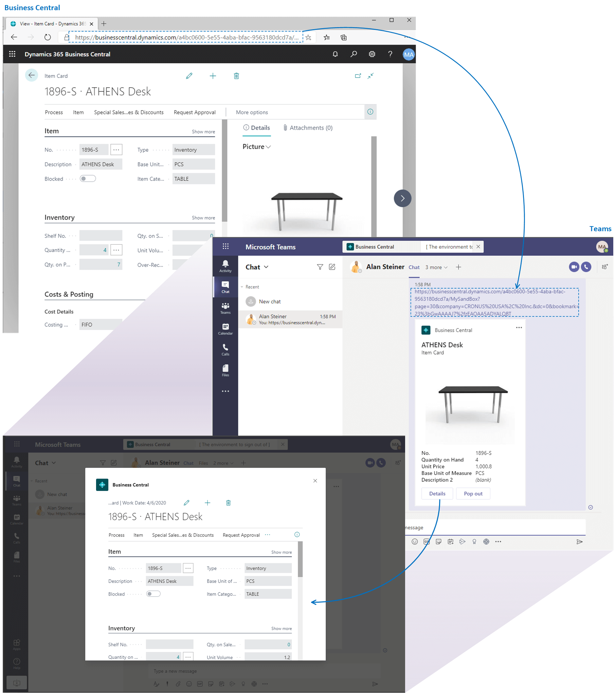Select New chat in chat list
Viewport: 616px width, 693px height.
[x=290, y=302]
